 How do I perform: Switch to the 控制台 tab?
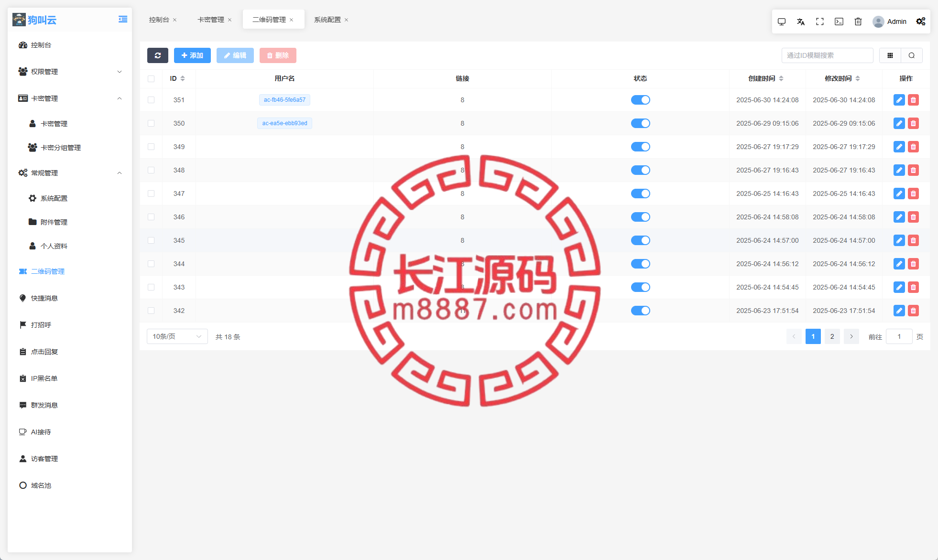pos(159,20)
